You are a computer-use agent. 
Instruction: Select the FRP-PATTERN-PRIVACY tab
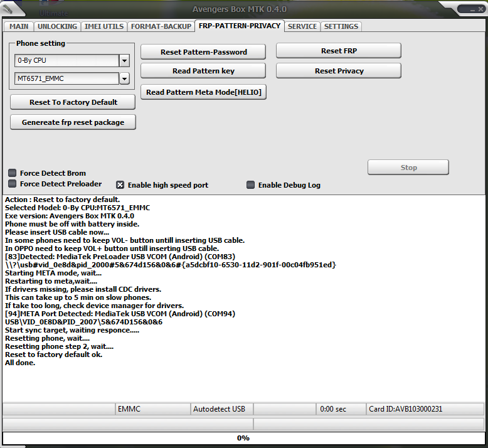click(x=240, y=26)
